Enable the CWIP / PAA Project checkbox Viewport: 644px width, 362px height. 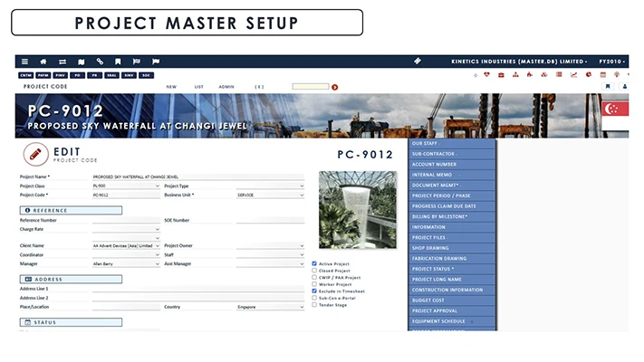coord(314,277)
